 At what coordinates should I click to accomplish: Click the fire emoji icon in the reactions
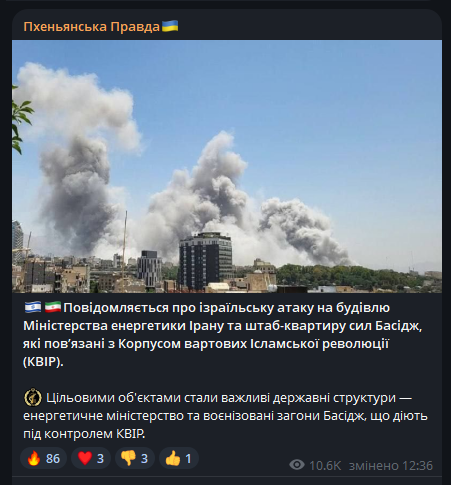pyautogui.click(x=34, y=458)
